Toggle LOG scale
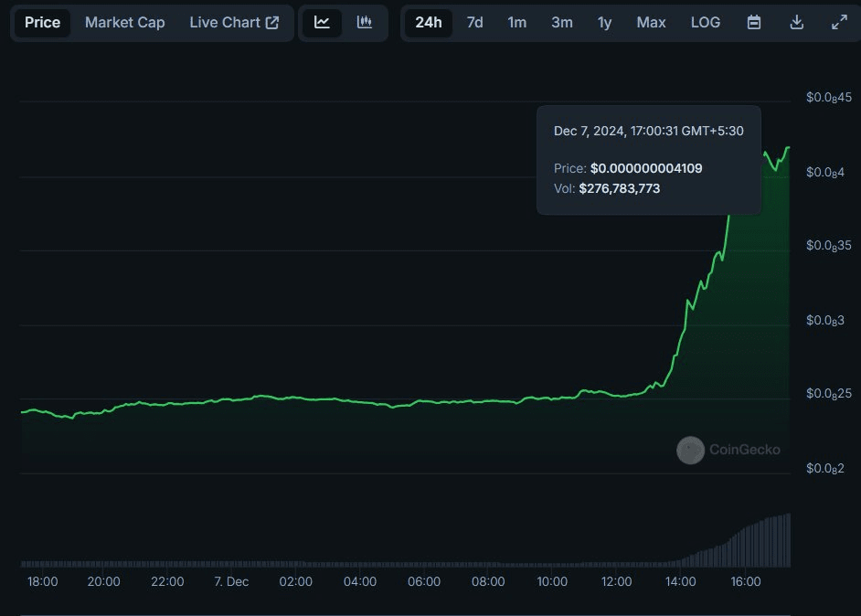 pos(706,23)
